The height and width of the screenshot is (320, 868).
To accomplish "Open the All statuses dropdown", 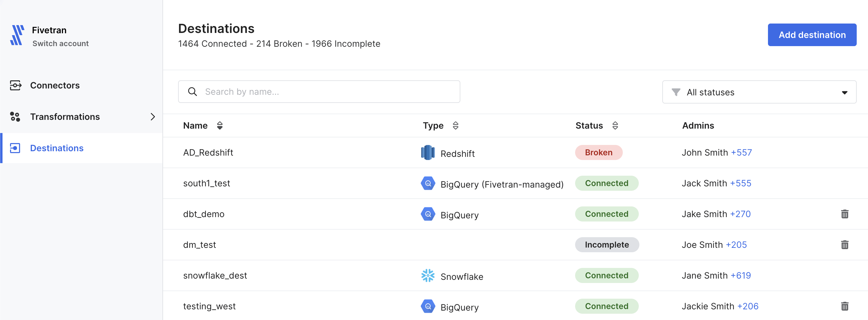I will 759,92.
